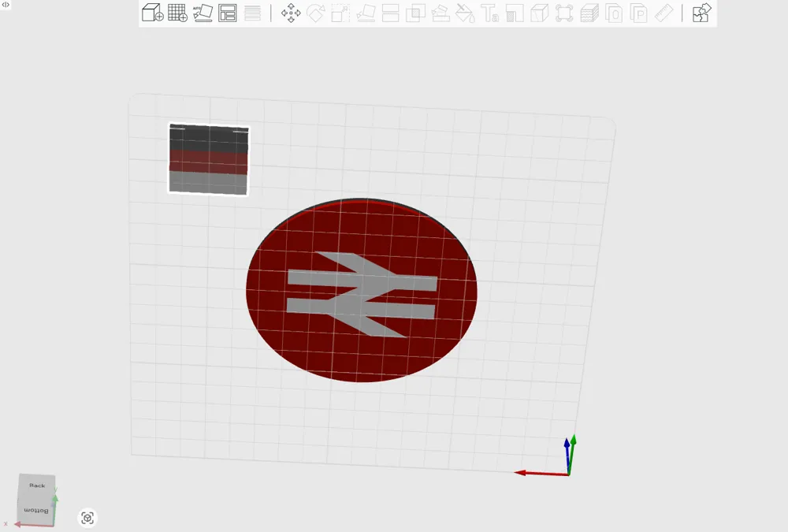
Task: Select the color painting bucket tool
Action: [466, 13]
